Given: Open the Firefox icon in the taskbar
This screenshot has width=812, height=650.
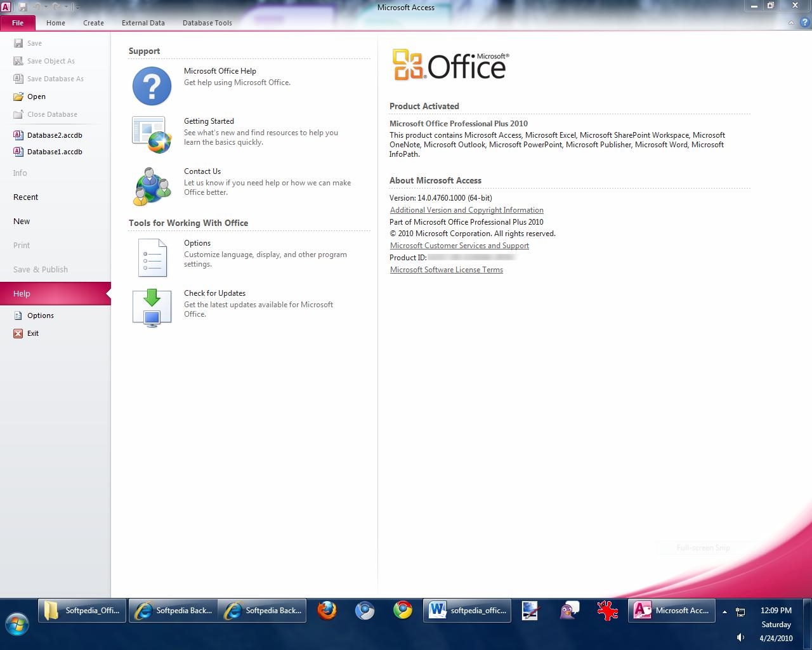Looking at the screenshot, I should [327, 611].
